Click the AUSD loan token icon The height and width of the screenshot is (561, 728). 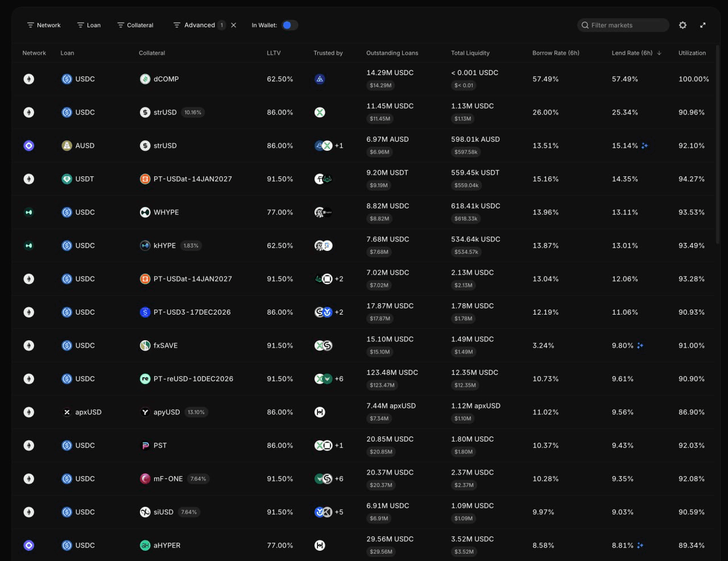pos(67,146)
